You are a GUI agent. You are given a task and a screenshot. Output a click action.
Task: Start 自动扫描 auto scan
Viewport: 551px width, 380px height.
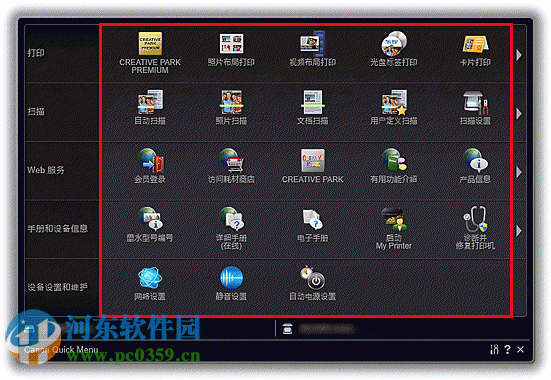pos(150,102)
